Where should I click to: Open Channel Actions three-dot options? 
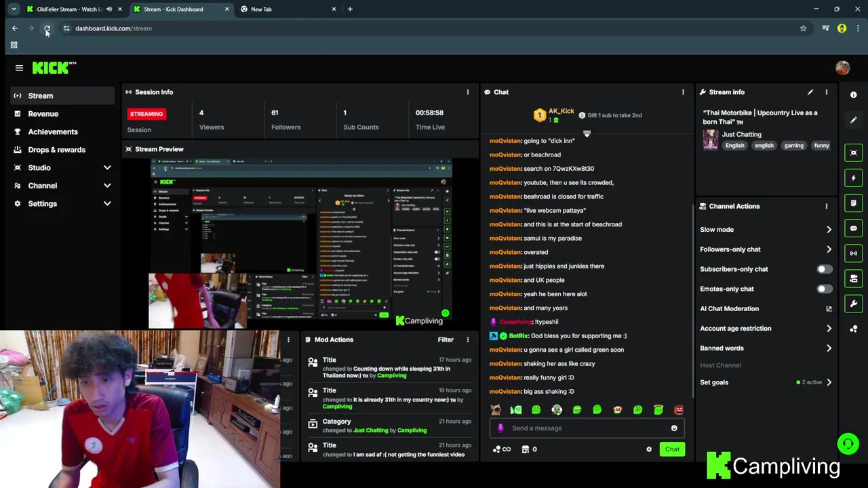(826, 206)
